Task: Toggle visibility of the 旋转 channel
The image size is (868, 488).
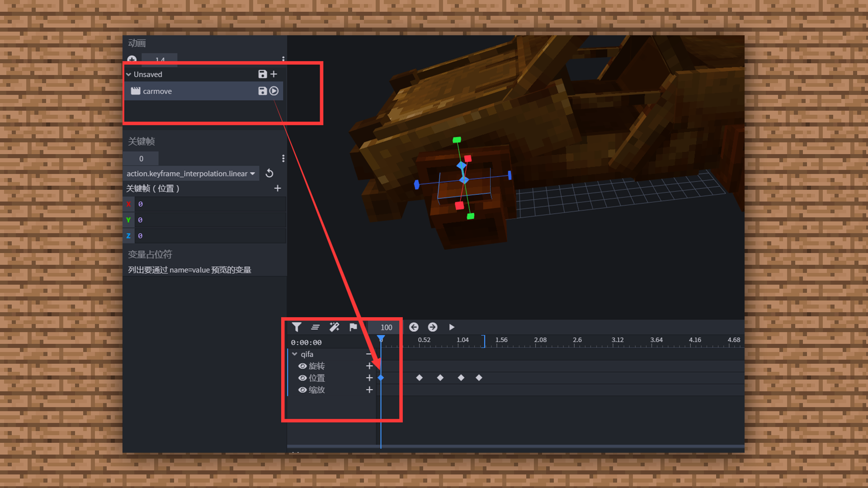Action: pyautogui.click(x=302, y=366)
